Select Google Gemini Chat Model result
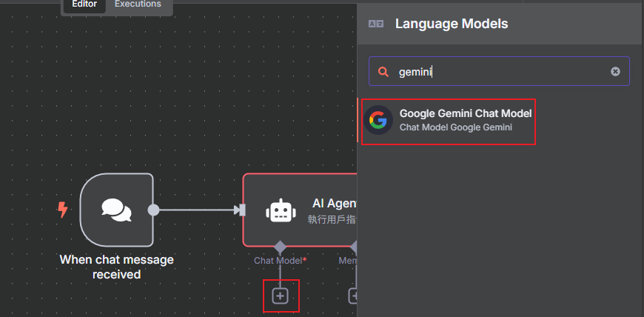Image resolution: width=644 pixels, height=317 pixels. tap(465, 120)
